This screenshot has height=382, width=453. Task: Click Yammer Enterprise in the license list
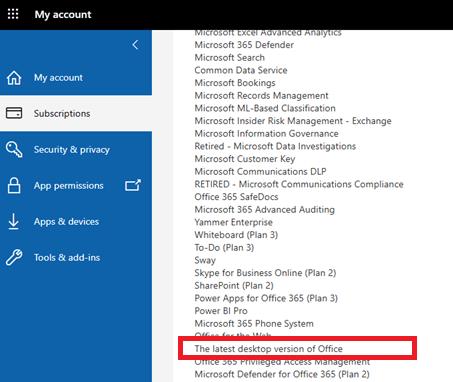point(233,222)
